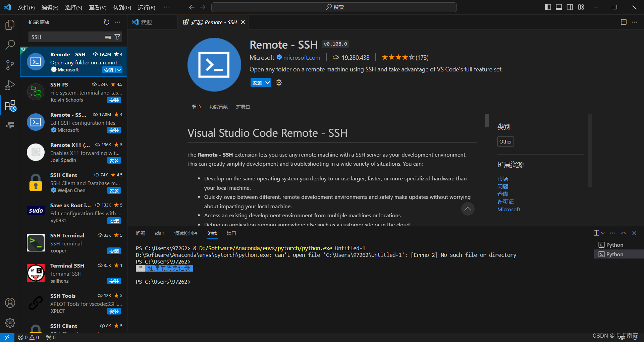Viewport: 644px width, 342px height.
Task: Open the 仓库 resource link
Action: (503, 194)
